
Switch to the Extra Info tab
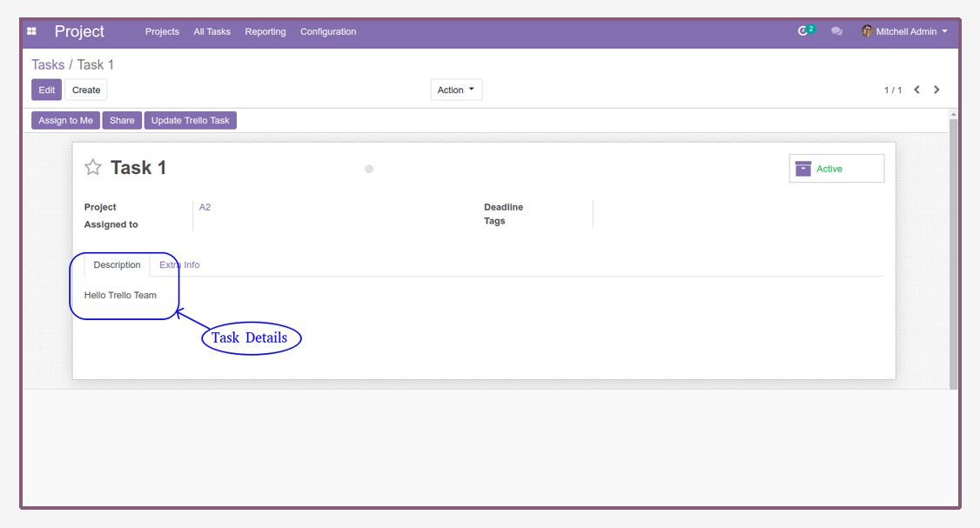[x=179, y=265]
